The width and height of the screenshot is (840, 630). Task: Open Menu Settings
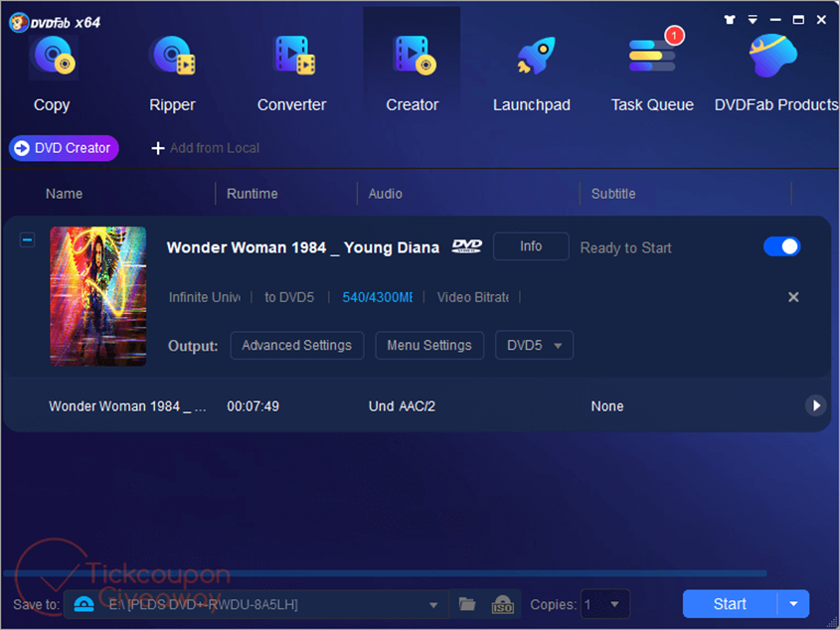429,346
